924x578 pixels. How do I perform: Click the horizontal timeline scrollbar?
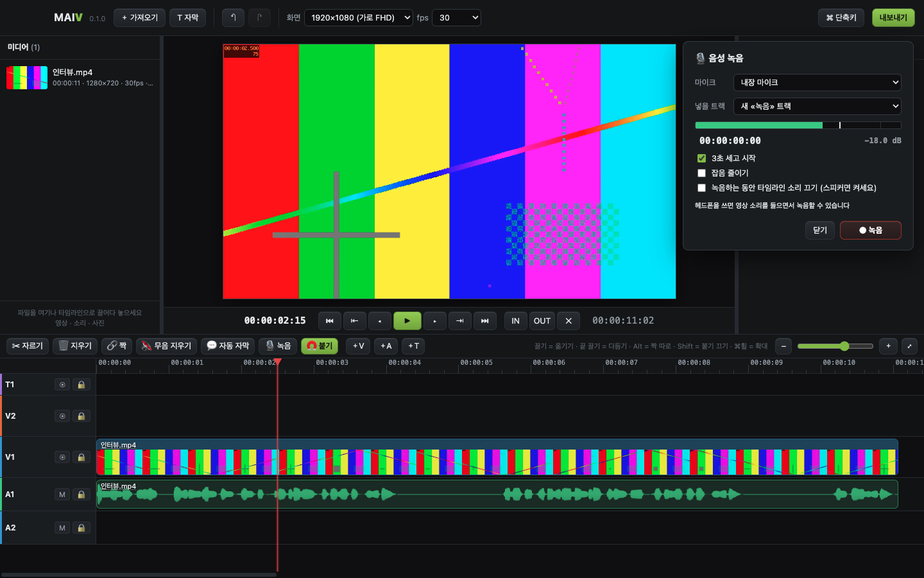[x=139, y=574]
